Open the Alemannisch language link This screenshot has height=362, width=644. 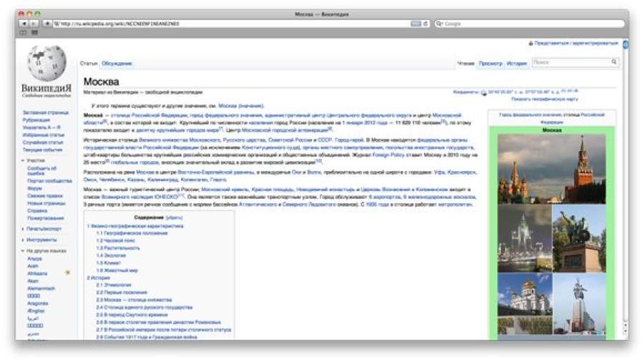[41, 288]
